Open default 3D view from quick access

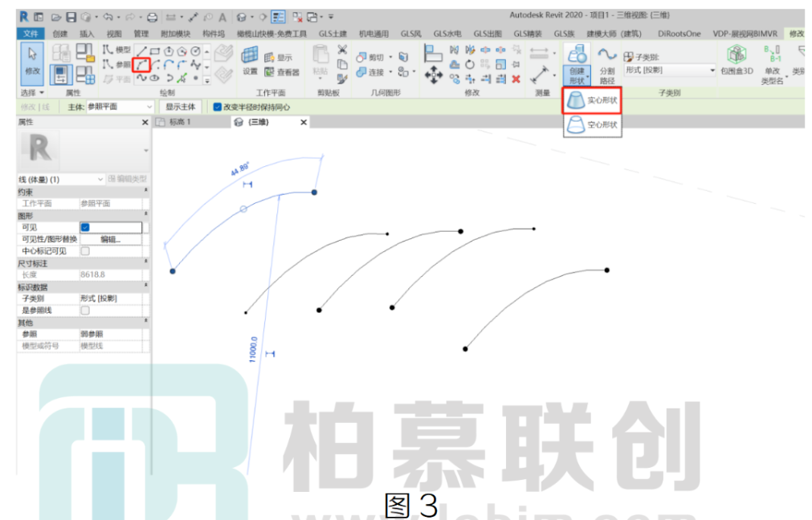point(241,17)
